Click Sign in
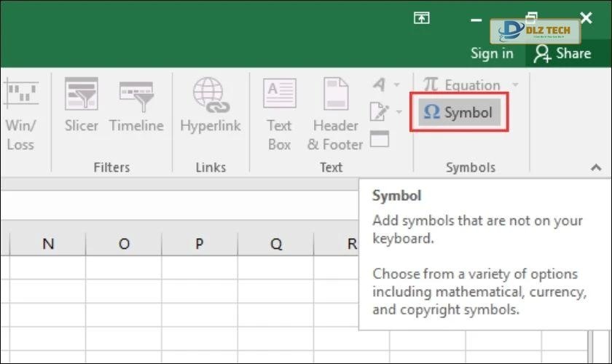The width and height of the screenshot is (612, 364). [x=492, y=53]
